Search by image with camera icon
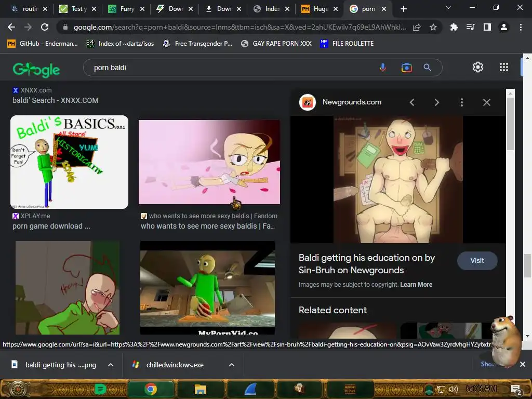Viewport: 532px width, 399px height. [406, 68]
